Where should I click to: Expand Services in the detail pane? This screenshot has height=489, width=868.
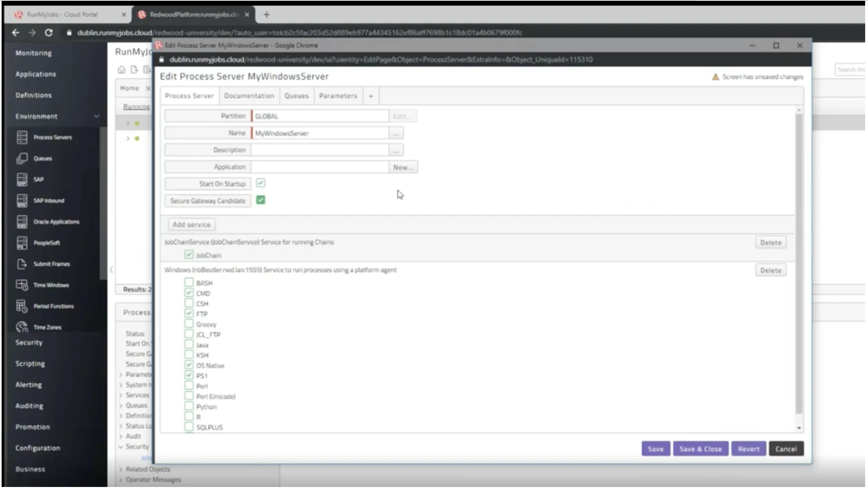pyautogui.click(x=121, y=395)
